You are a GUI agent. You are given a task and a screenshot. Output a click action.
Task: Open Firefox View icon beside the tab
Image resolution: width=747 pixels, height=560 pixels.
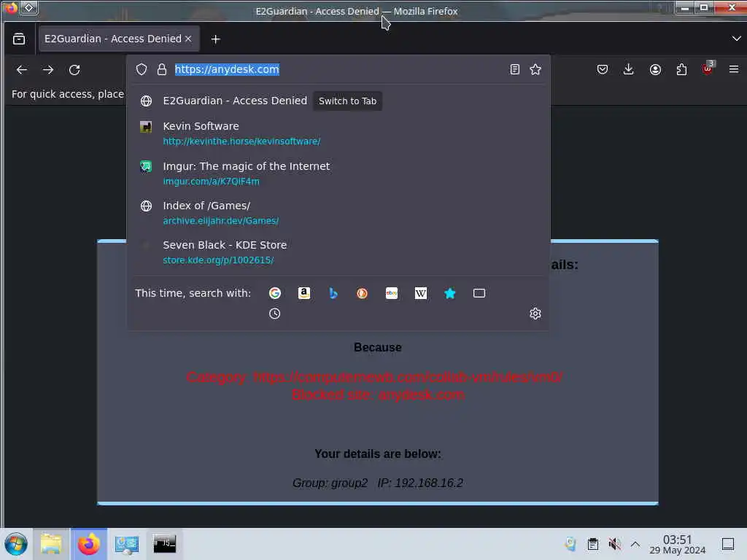click(x=19, y=39)
